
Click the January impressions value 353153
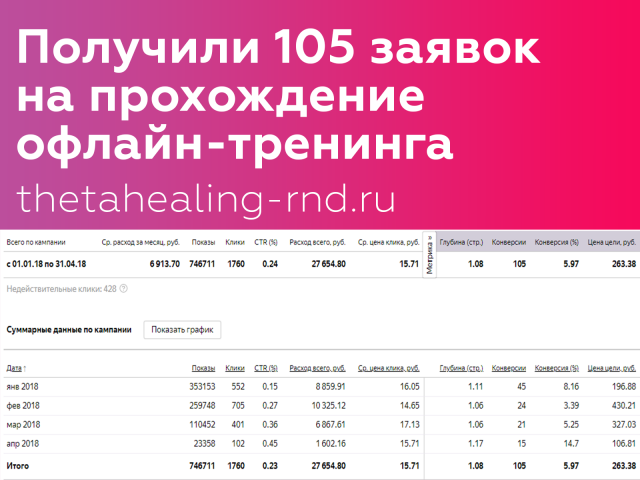coord(202,387)
